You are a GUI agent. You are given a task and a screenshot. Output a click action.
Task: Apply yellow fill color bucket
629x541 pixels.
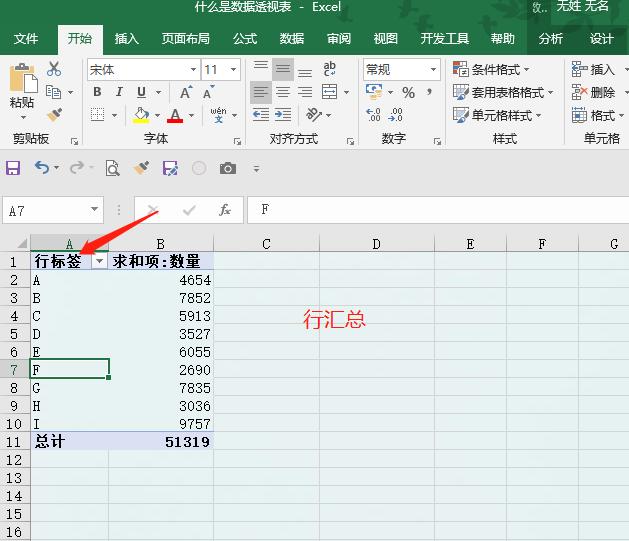pyautogui.click(x=141, y=115)
